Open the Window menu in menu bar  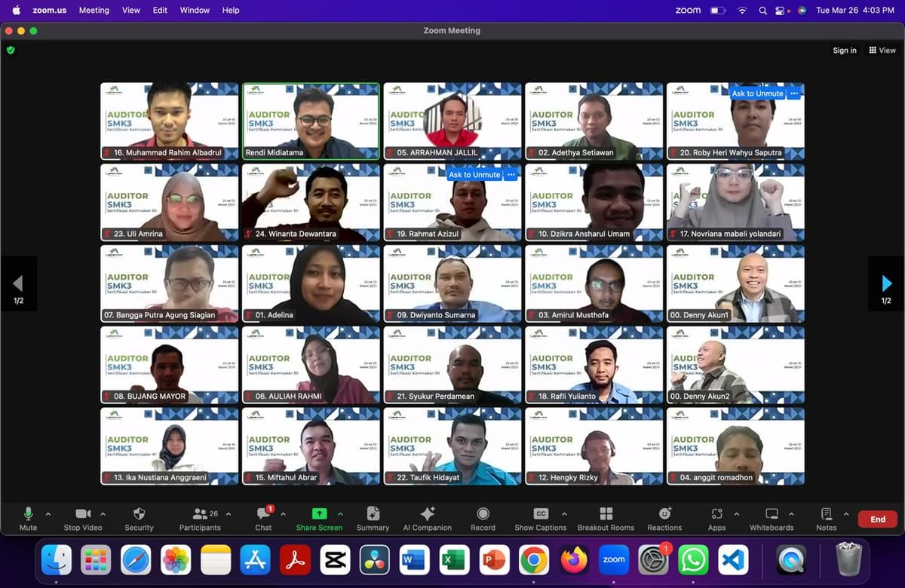[195, 11]
